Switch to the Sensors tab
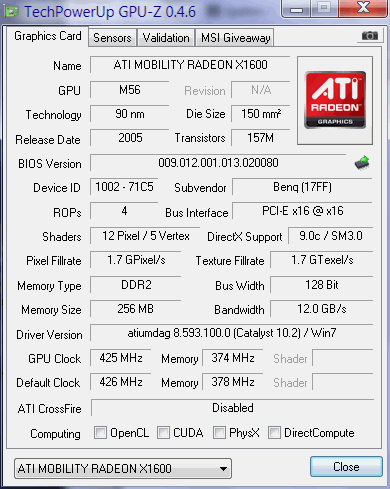Screen dimensions: 390x489 point(112,38)
